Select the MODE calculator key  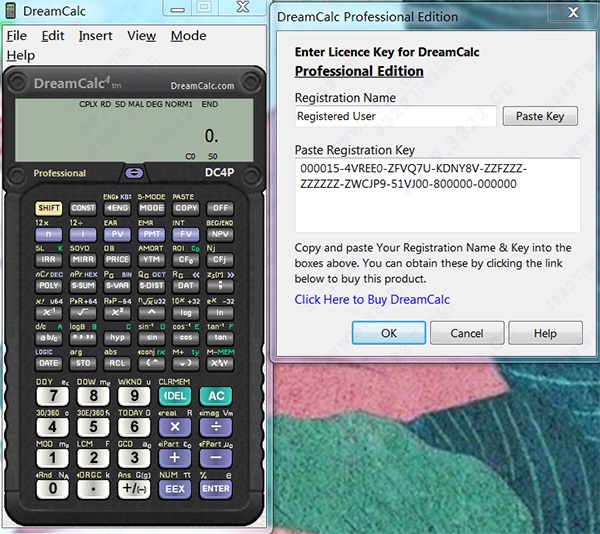(152, 208)
